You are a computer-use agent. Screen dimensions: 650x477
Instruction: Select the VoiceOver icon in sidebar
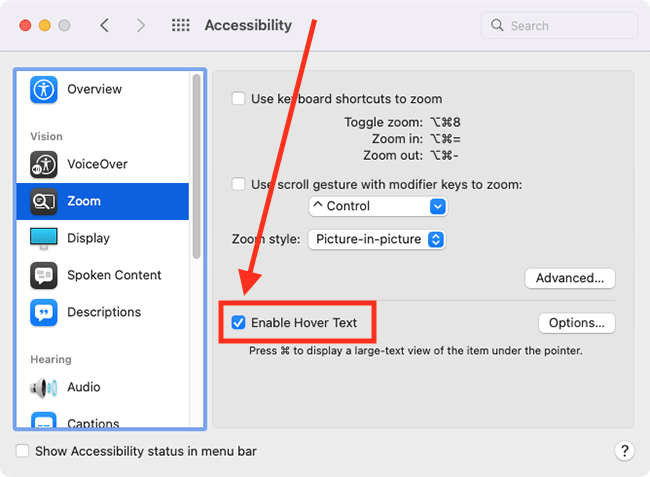point(44,164)
